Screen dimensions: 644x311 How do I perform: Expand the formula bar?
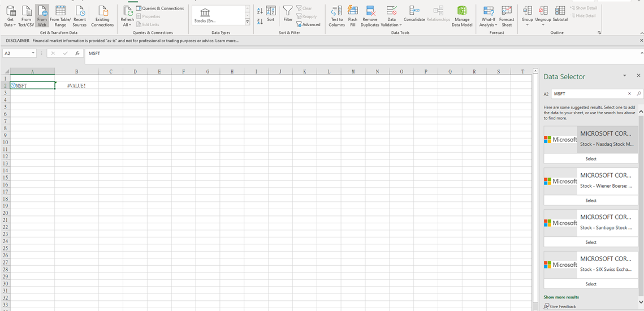pyautogui.click(x=642, y=53)
